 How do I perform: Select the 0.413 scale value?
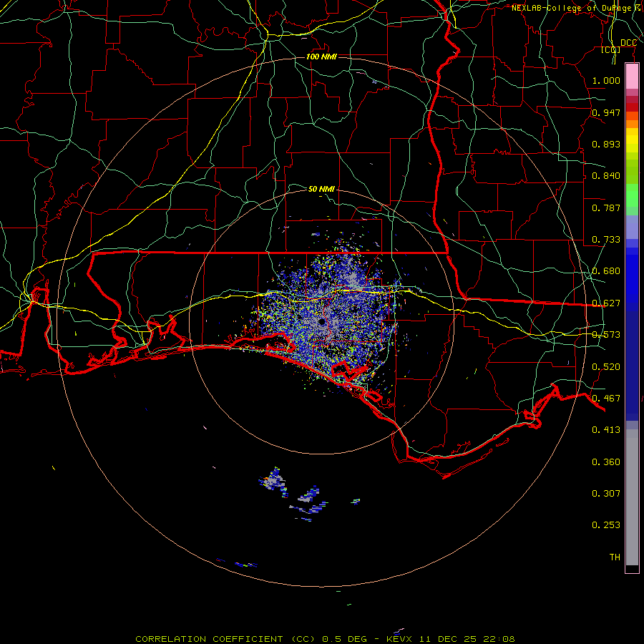[606, 430]
